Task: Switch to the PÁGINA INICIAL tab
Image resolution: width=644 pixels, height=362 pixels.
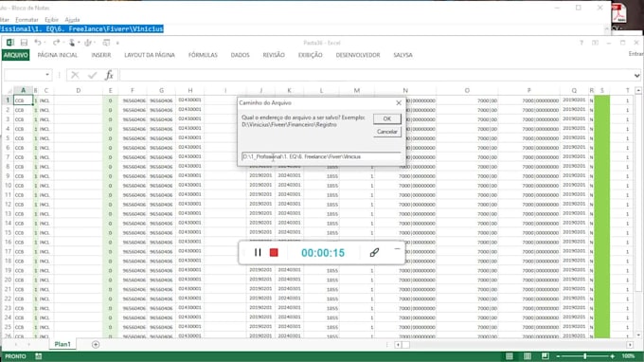Action: point(58,55)
